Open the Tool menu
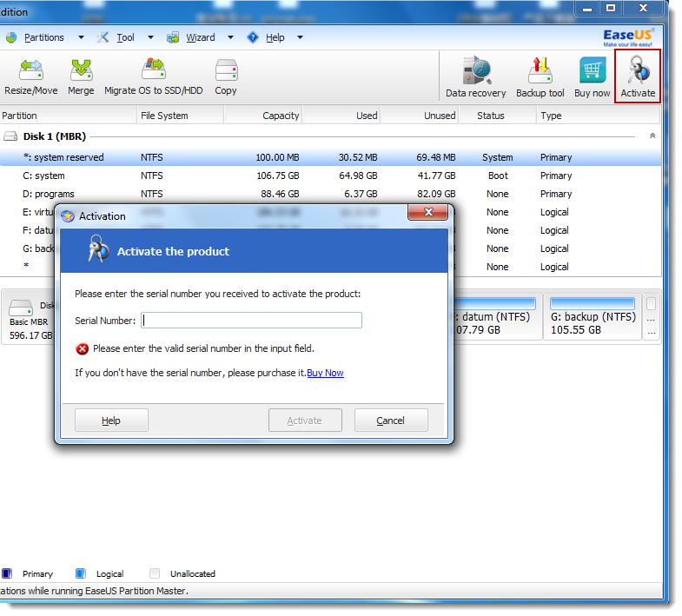This screenshot has height=616, width=682. tap(125, 37)
